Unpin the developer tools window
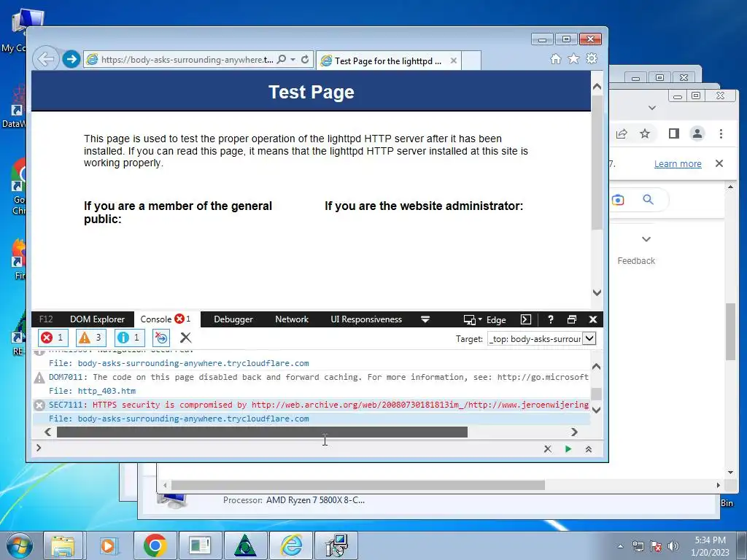This screenshot has height=560, width=747. [572, 319]
